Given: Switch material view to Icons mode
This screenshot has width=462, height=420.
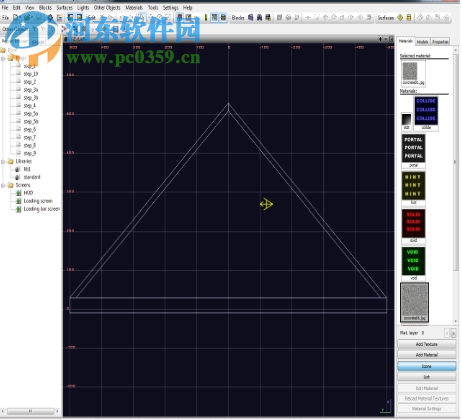Looking at the screenshot, I should tap(427, 366).
